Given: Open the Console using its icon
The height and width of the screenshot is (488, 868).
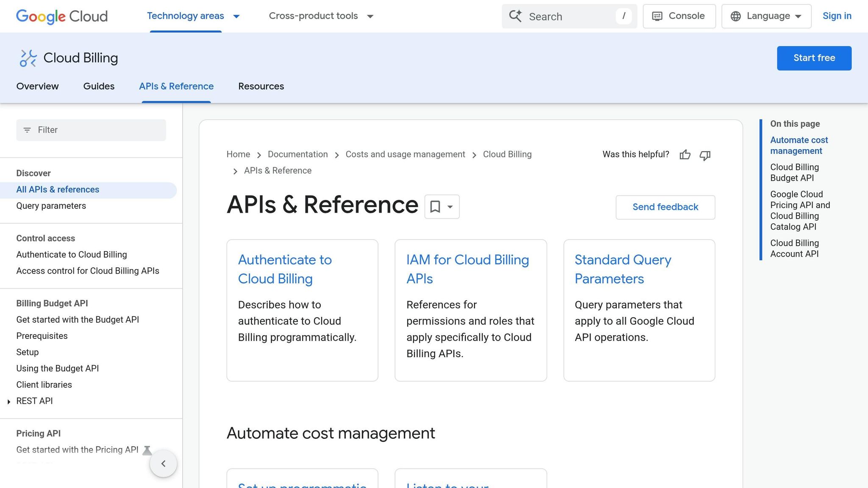Looking at the screenshot, I should coord(657,16).
